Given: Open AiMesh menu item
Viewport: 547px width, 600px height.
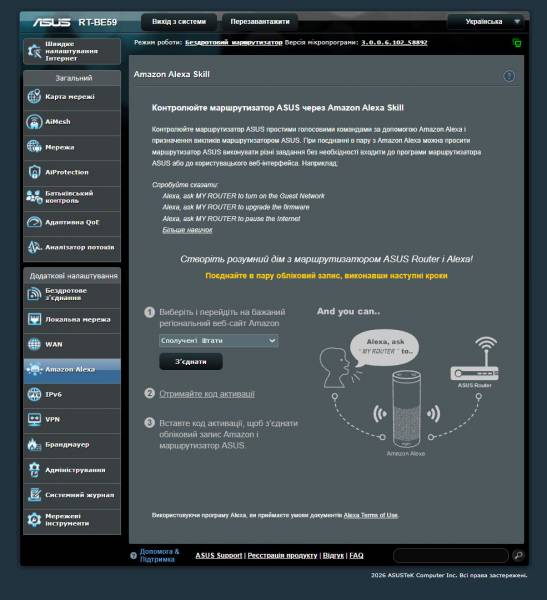Looking at the screenshot, I should 72,122.
